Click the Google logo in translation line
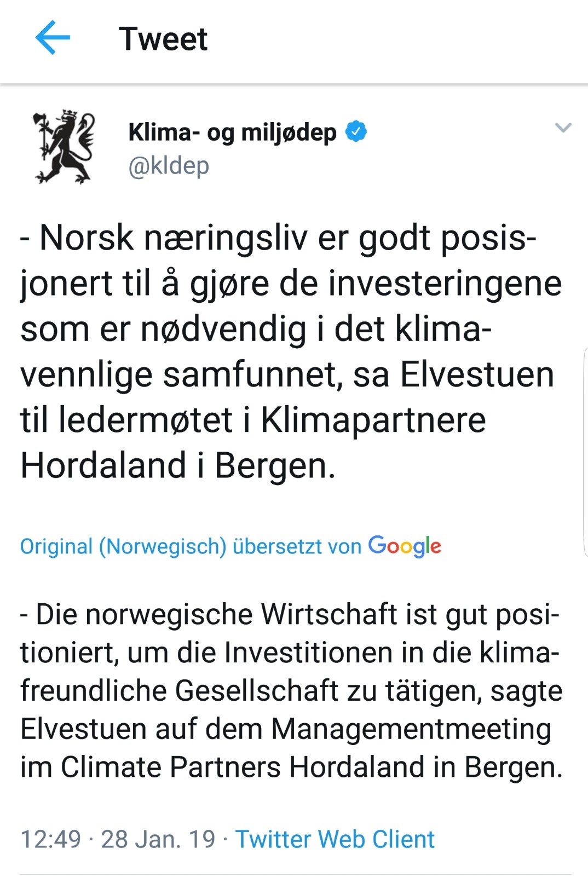588x883 pixels. 405,546
